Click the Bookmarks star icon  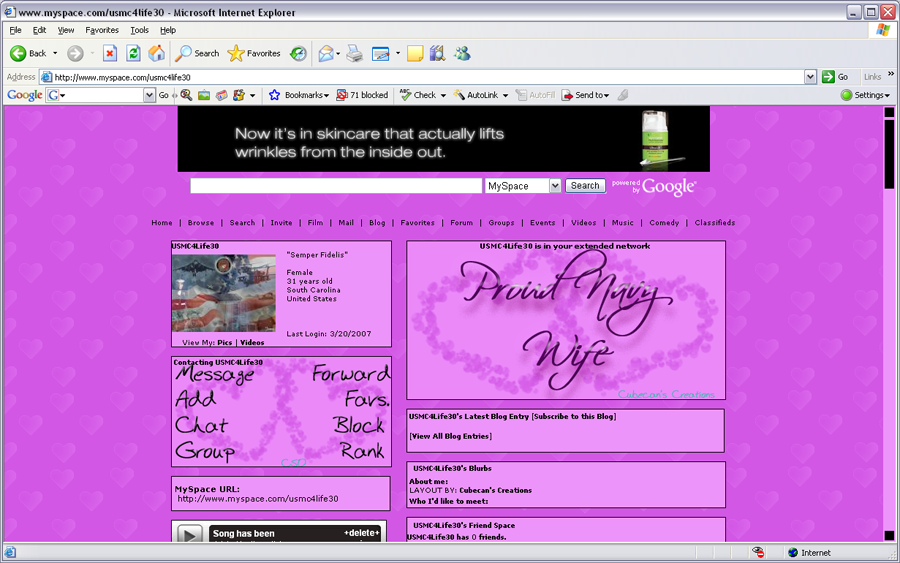coord(274,95)
